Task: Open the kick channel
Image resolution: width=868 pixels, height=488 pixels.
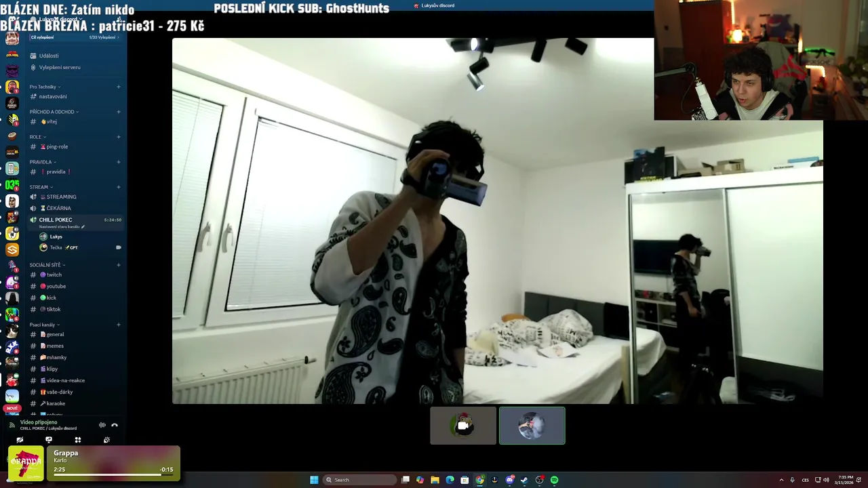Action: (x=75, y=298)
